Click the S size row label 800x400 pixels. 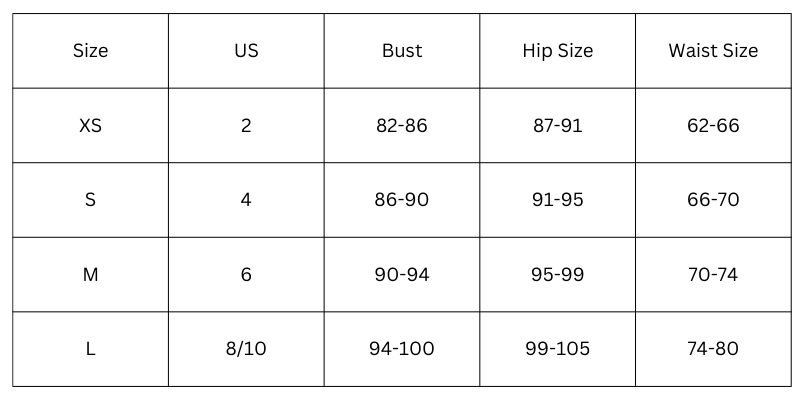click(90, 200)
